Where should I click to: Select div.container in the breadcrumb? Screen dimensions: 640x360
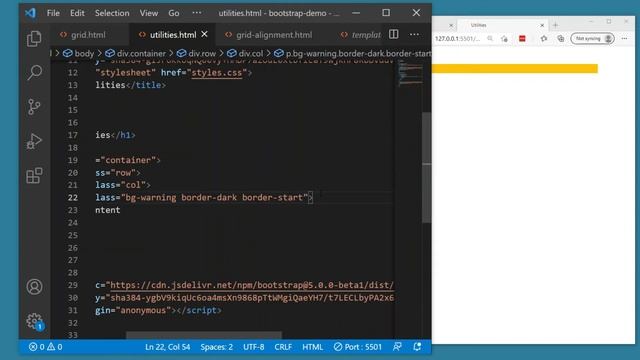[x=136, y=53]
